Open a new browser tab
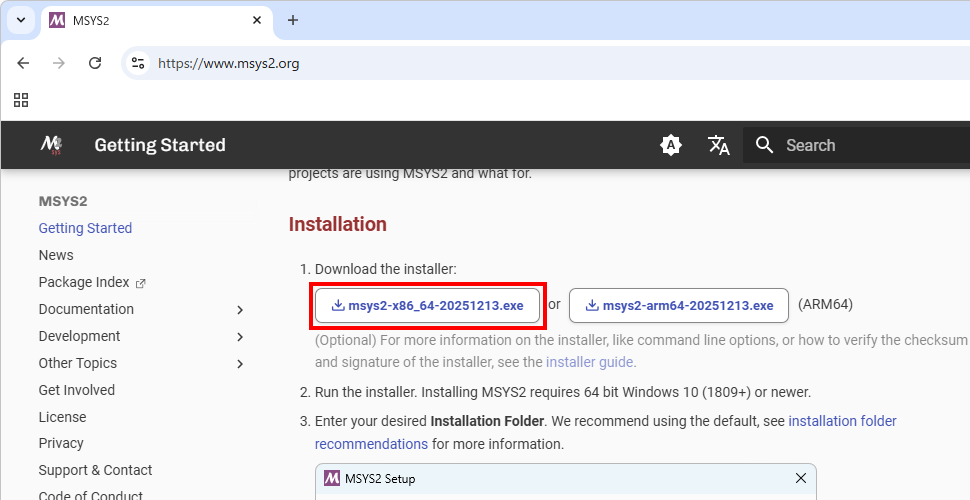 [x=293, y=20]
